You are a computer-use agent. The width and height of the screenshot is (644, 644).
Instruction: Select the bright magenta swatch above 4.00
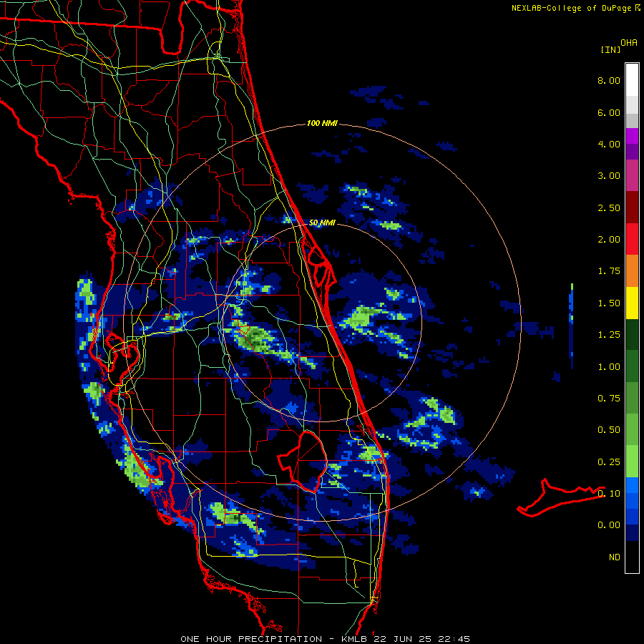[x=632, y=136]
